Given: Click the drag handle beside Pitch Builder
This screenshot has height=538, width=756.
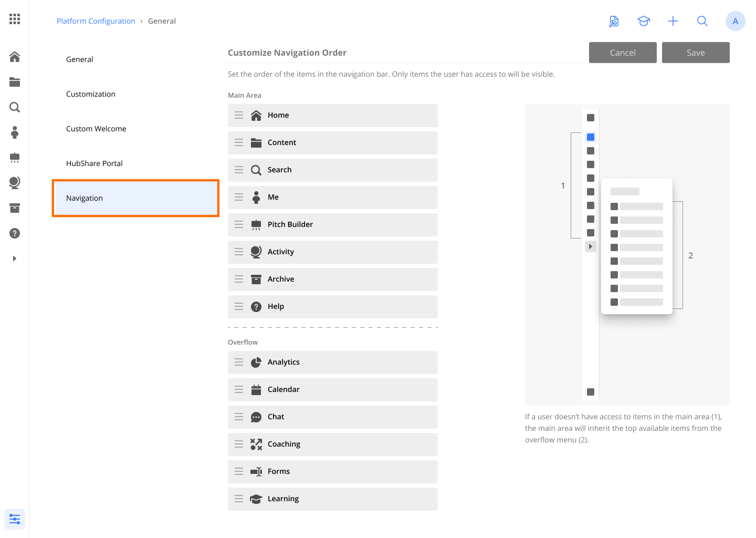Looking at the screenshot, I should pyautogui.click(x=239, y=224).
